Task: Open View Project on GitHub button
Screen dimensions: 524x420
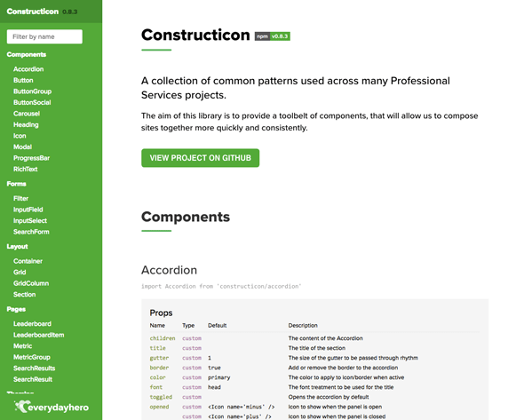Action: pos(200,158)
